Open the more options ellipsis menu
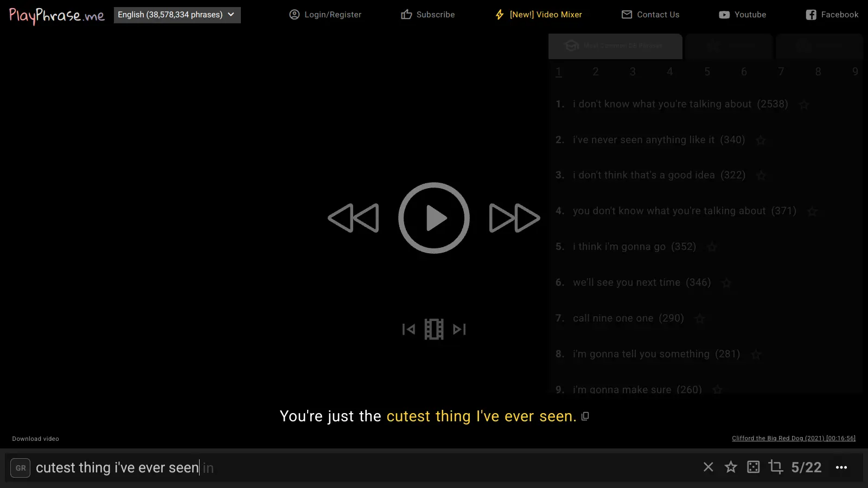This screenshot has height=488, width=868. (x=841, y=467)
